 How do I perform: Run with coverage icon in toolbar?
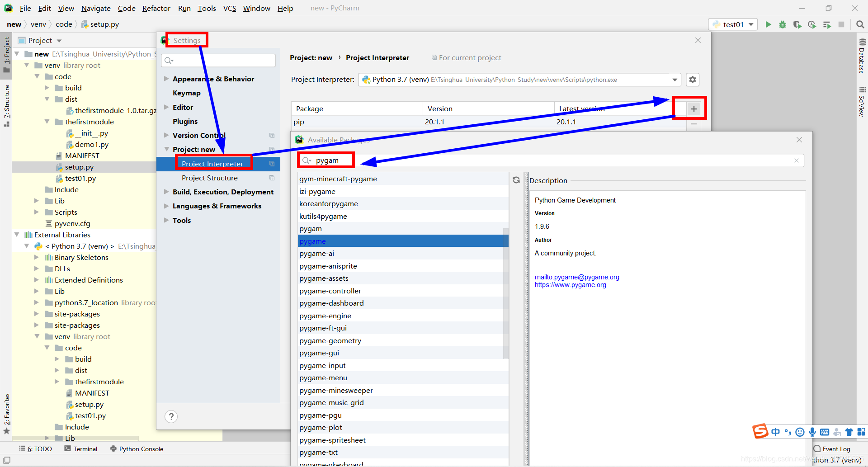(797, 24)
